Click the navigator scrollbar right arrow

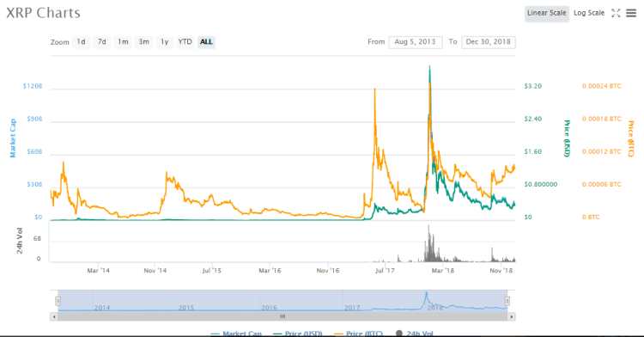512,317
